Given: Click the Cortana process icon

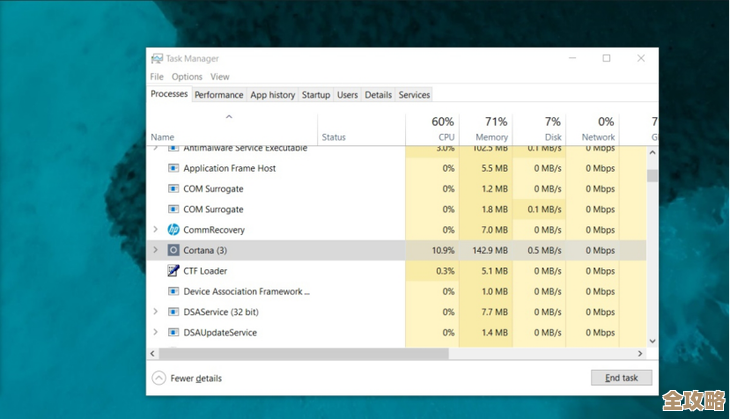Looking at the screenshot, I should click(x=173, y=250).
